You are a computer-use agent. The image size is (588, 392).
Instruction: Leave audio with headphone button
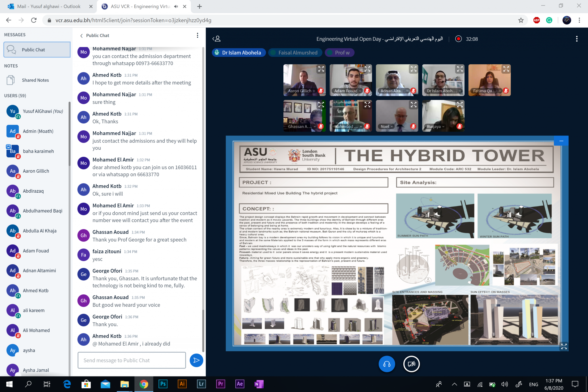(x=387, y=364)
